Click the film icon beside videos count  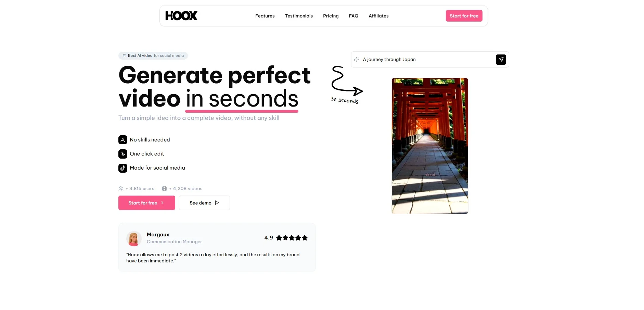pos(164,189)
